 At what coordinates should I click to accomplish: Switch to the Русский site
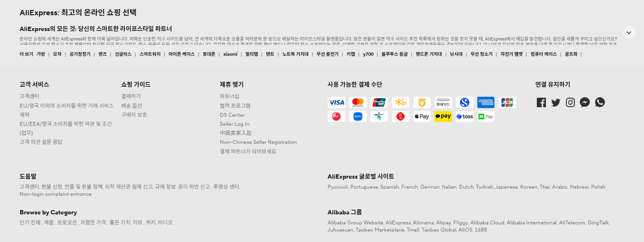coord(338,187)
